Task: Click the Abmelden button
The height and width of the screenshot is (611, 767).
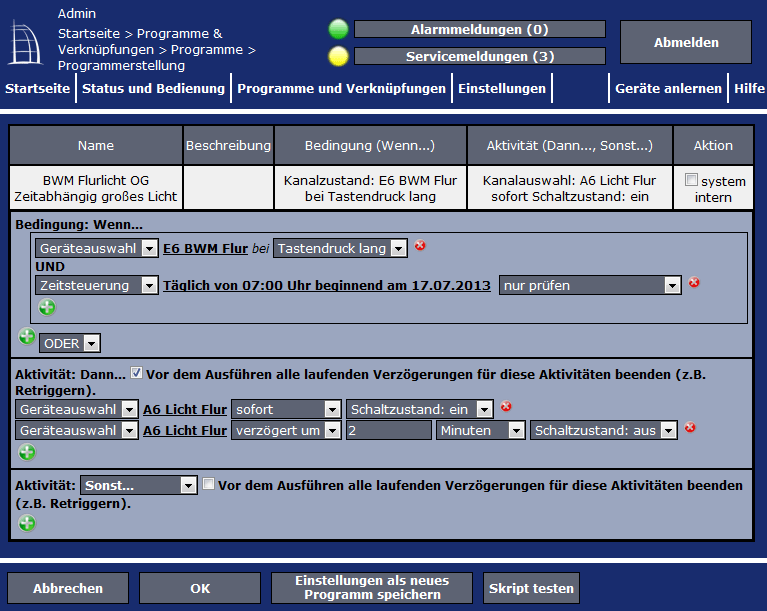Action: tap(686, 43)
